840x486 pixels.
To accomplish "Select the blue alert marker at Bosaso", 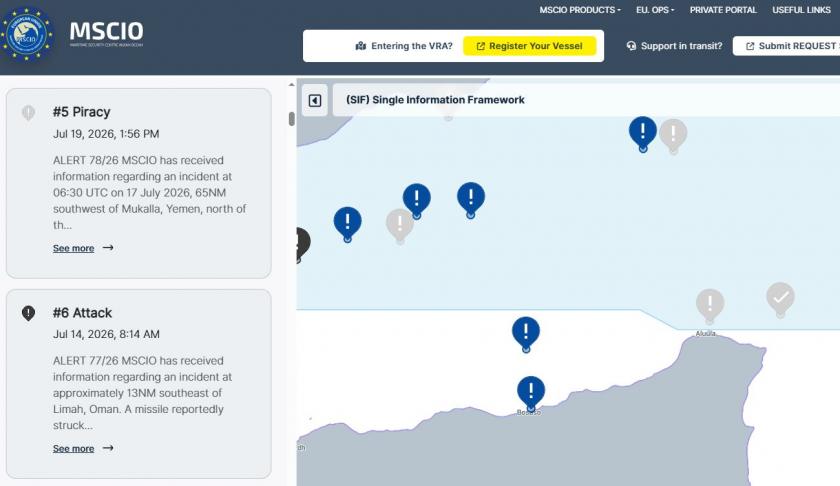I will coord(531,391).
